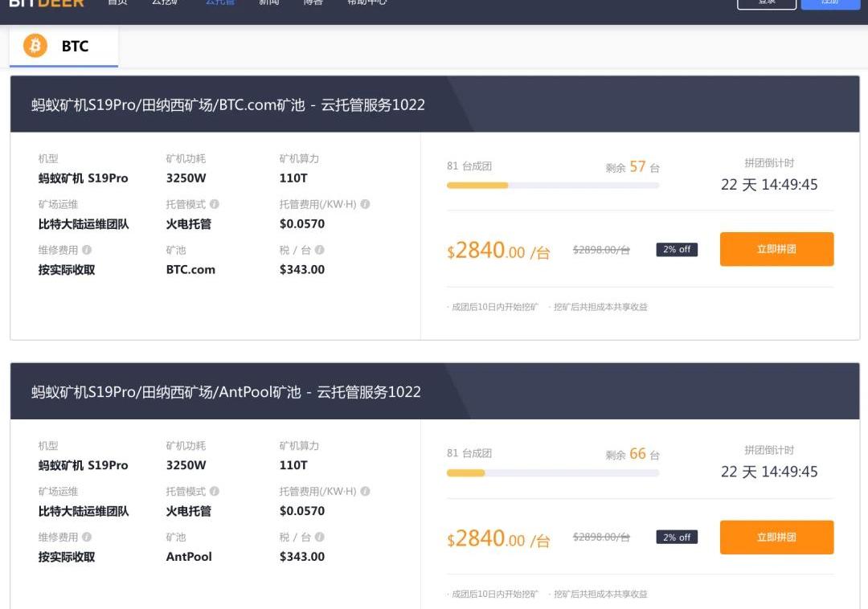
Task: Click 税/台 info icon in AntPool矿池 card
Action: (320, 537)
